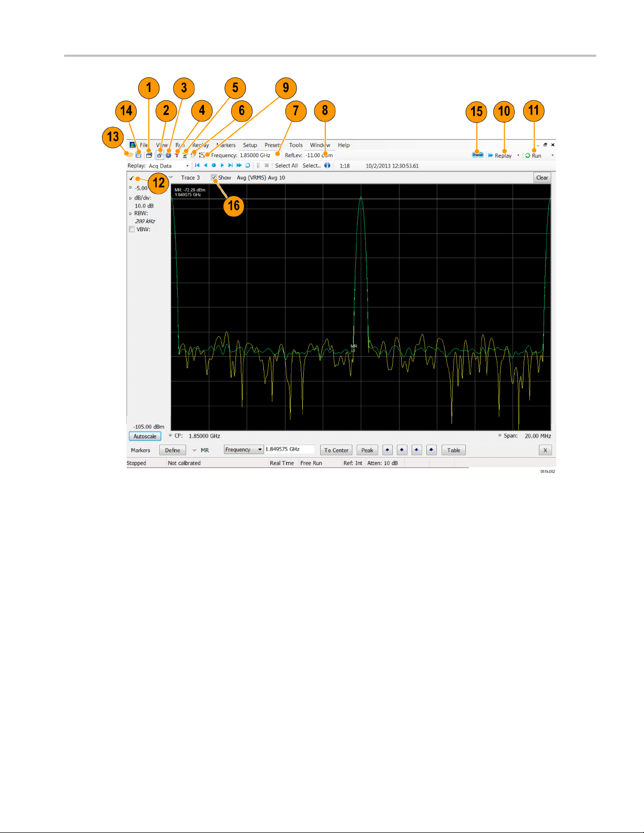The image size is (644, 833).
Task: Open the Displays window icon
Action: tap(149, 155)
